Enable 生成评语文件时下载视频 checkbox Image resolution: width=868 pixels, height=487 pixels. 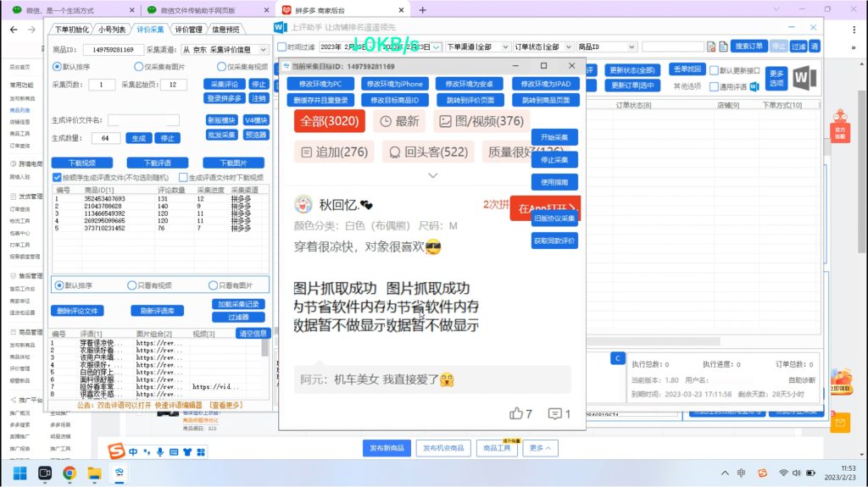click(183, 178)
